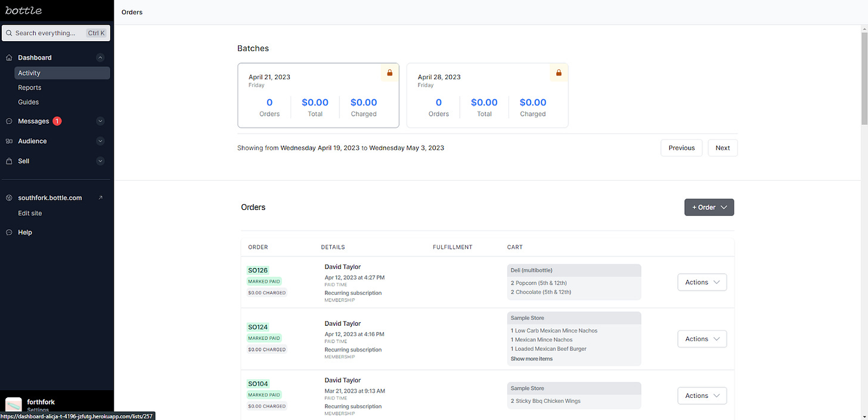Click the forthfork account avatar

pos(14,406)
